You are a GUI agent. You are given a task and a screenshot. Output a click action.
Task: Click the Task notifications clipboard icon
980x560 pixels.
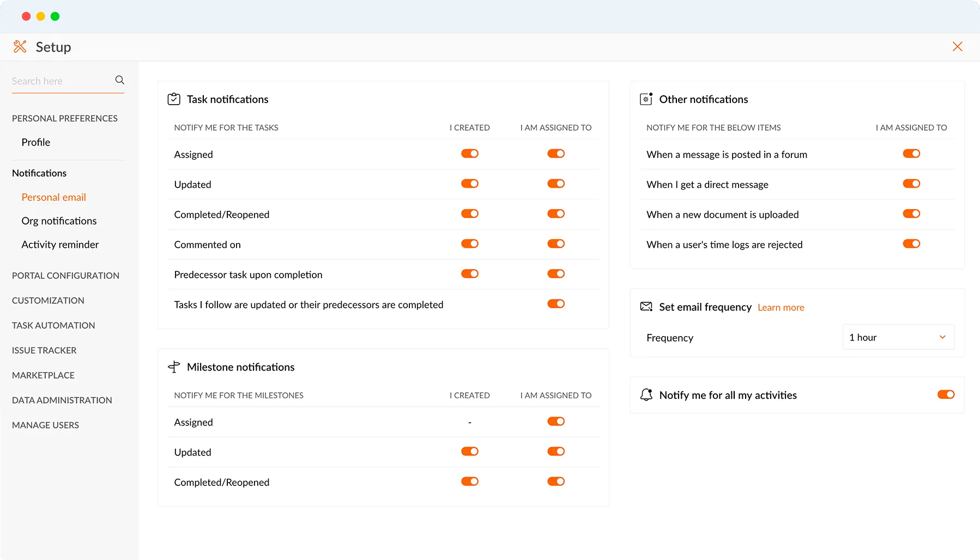[173, 99]
